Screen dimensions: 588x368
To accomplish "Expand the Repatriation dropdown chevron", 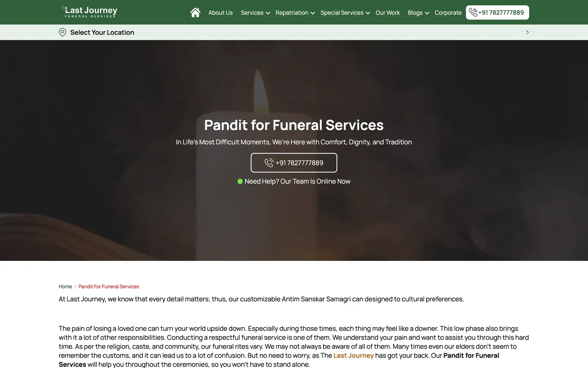I will (x=313, y=13).
